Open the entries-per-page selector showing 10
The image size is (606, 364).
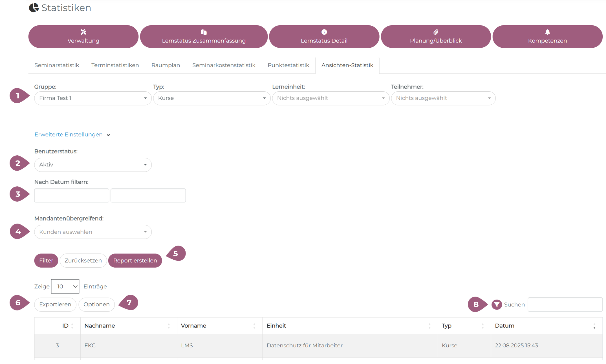(65, 286)
